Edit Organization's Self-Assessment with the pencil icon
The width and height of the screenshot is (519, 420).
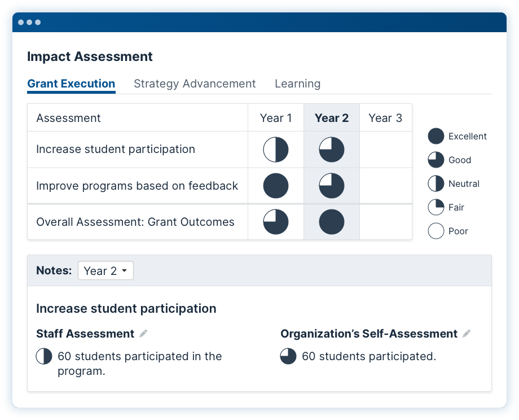(x=467, y=334)
